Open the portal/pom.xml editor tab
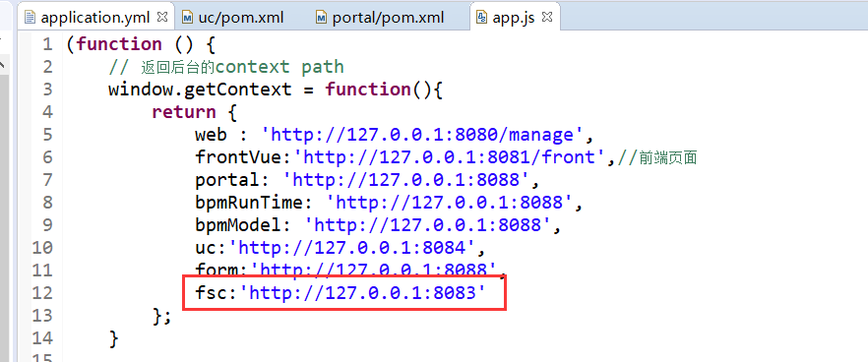Viewport: 868px width, 362px height. pyautogui.click(x=388, y=17)
